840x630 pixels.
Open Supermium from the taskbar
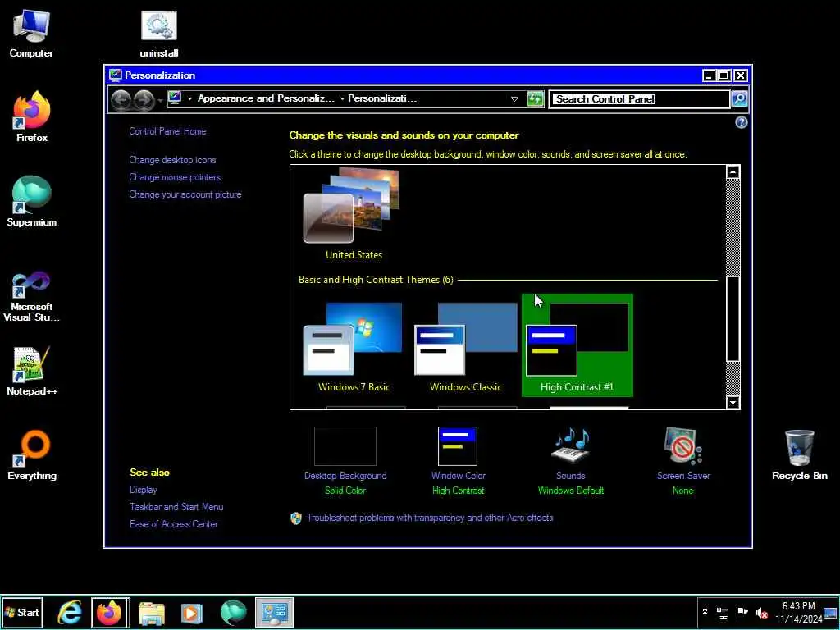[234, 612]
